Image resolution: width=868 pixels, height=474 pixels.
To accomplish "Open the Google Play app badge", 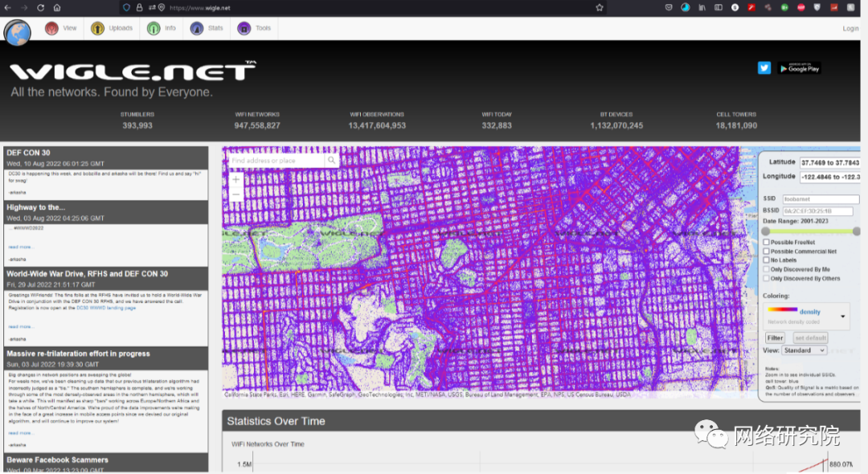I will [800, 68].
